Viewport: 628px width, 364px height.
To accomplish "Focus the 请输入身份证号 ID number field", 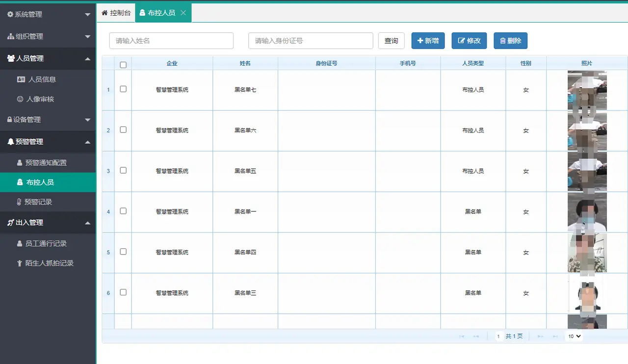I will 311,41.
